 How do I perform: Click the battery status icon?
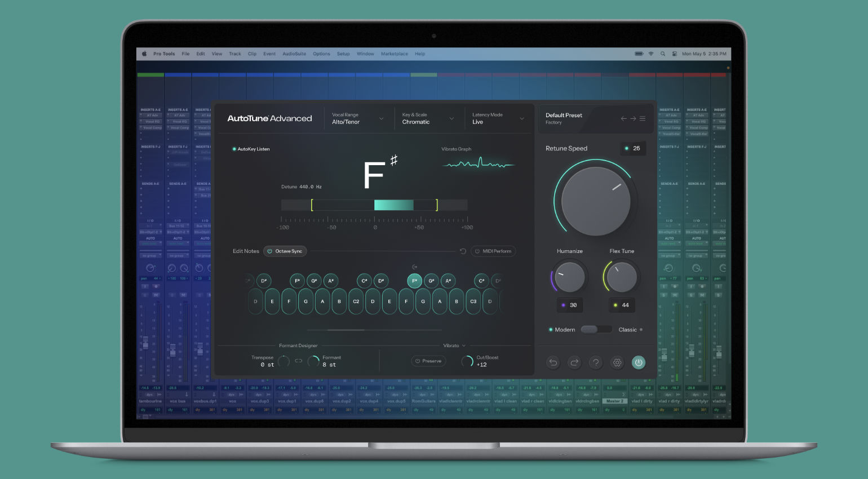pyautogui.click(x=639, y=54)
